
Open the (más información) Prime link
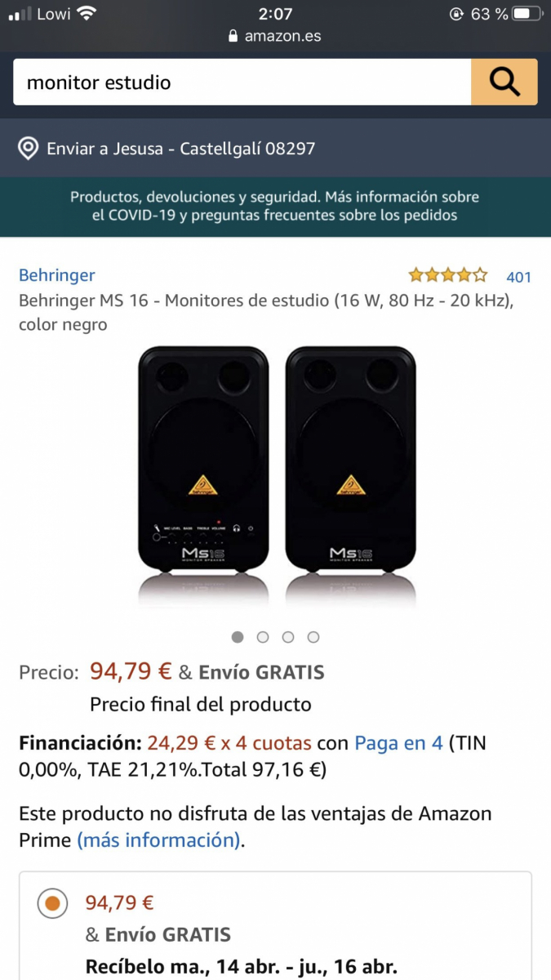coord(158,840)
